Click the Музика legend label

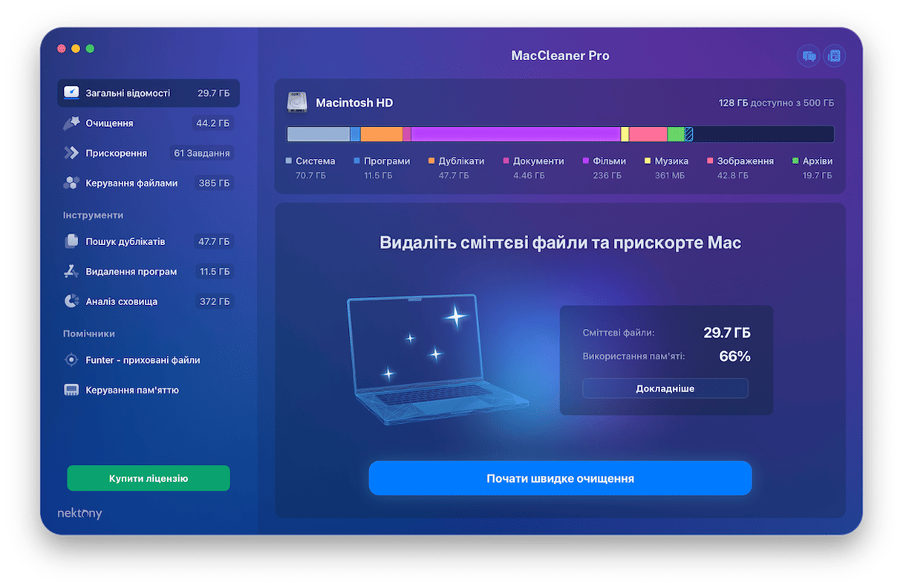pos(671,161)
